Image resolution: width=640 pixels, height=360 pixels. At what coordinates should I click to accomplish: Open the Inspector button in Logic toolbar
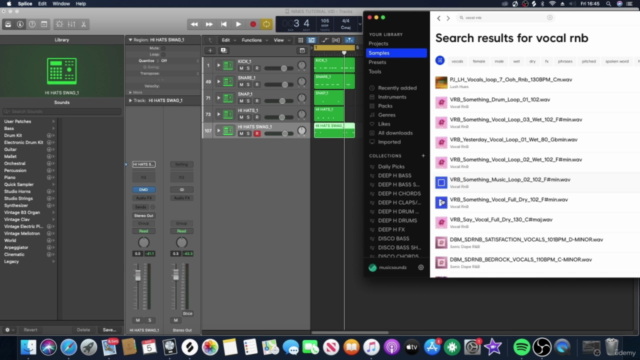[x=20, y=24]
